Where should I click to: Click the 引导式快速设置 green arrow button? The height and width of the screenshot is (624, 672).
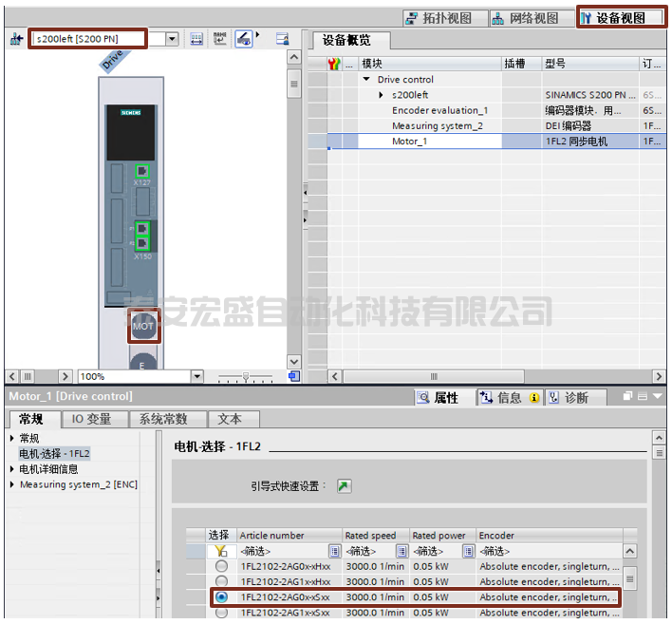[345, 486]
